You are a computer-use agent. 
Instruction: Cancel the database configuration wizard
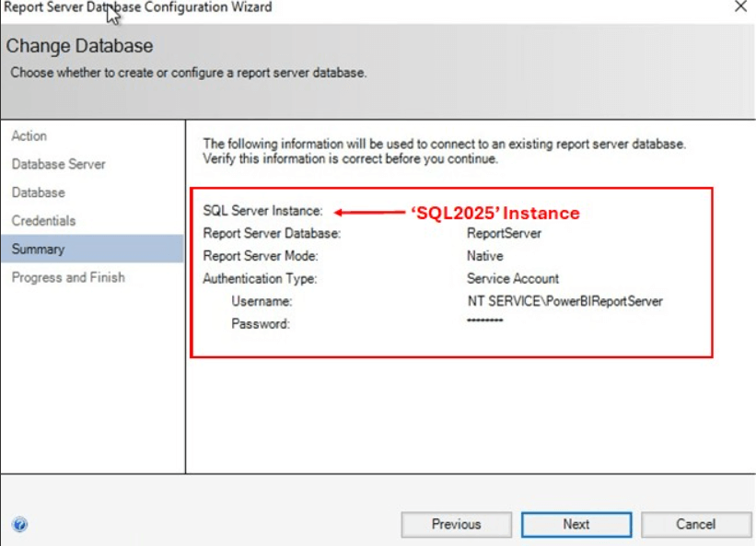pos(696,525)
